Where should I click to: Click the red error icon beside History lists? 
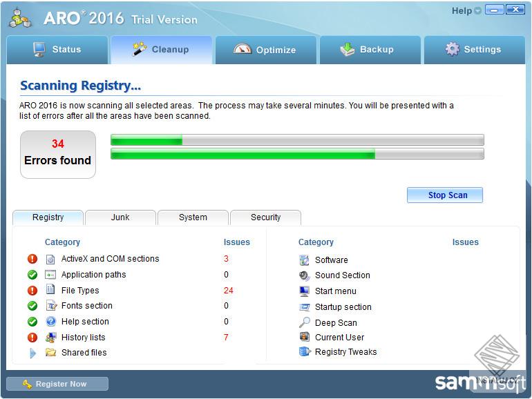(32, 338)
